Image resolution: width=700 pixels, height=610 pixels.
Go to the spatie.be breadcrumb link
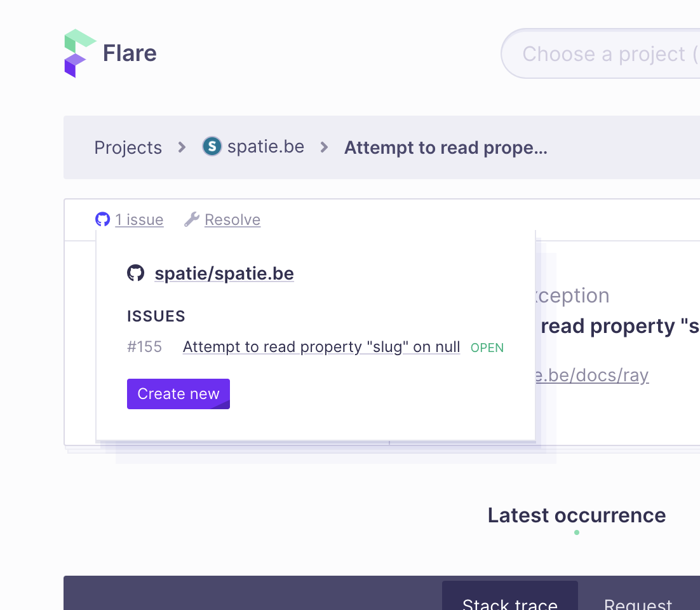coord(266,147)
